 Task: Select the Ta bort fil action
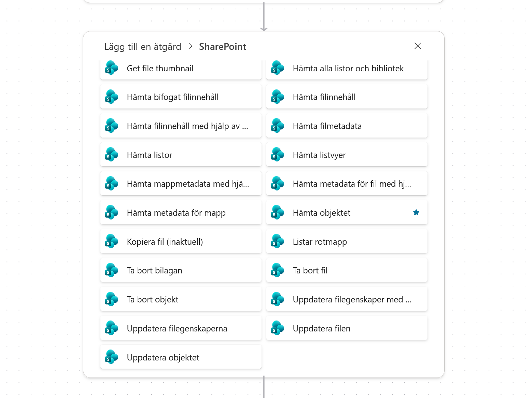[347, 270]
